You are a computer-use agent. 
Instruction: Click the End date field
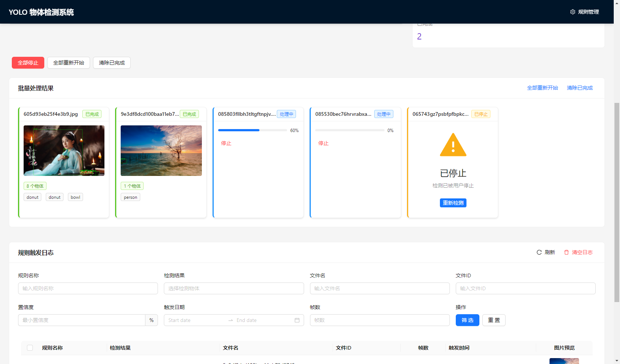pos(264,320)
